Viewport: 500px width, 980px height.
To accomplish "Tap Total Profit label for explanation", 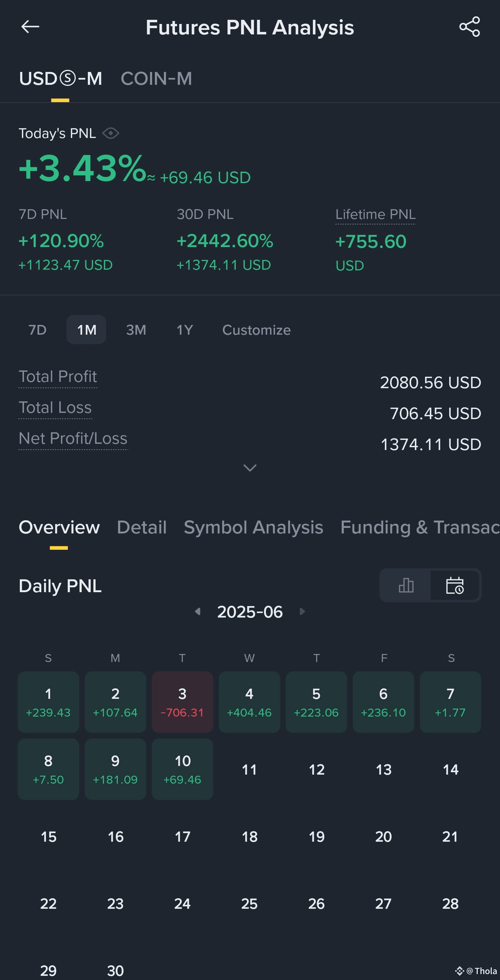I will click(58, 377).
